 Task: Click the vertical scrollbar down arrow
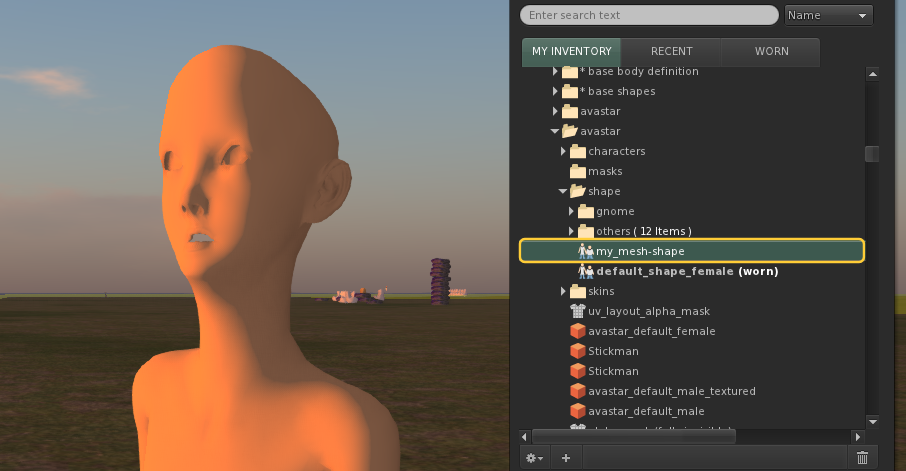tap(872, 421)
